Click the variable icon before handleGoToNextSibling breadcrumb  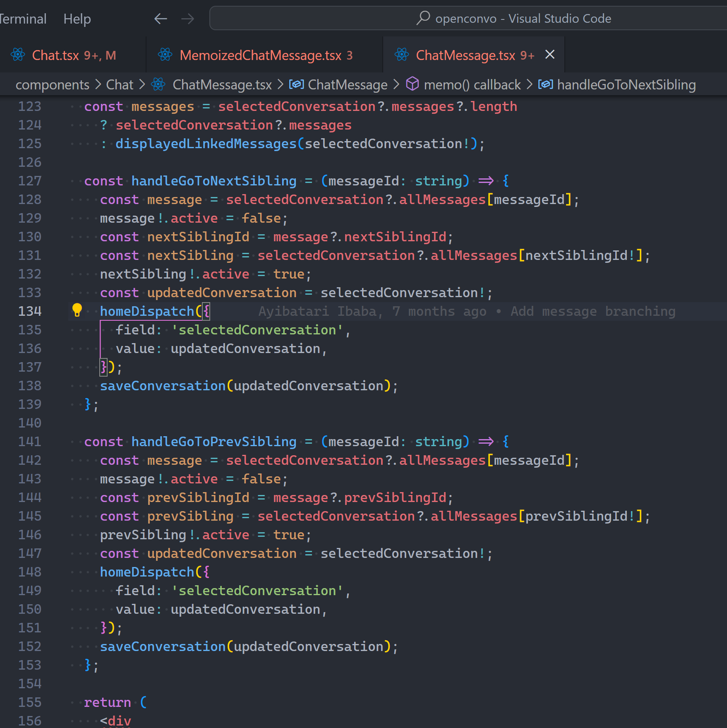545,84
